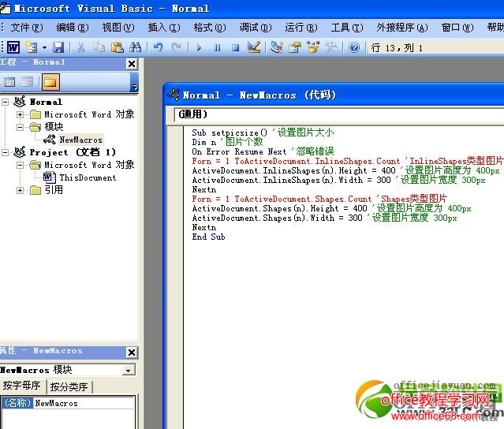
Task: Open the Object Browser toolbar icon
Action: pos(313,47)
